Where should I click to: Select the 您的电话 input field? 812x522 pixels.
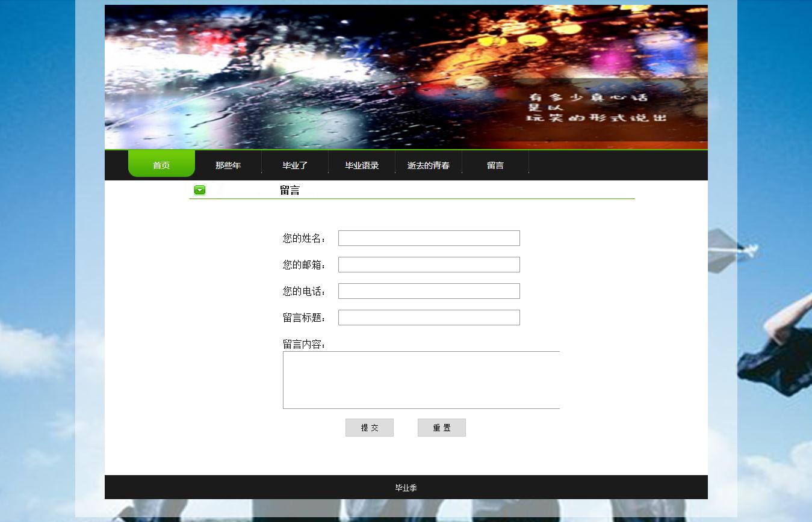click(429, 291)
